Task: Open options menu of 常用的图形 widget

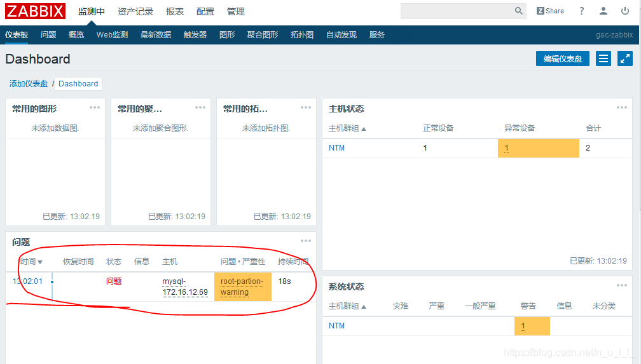Action: [x=94, y=107]
